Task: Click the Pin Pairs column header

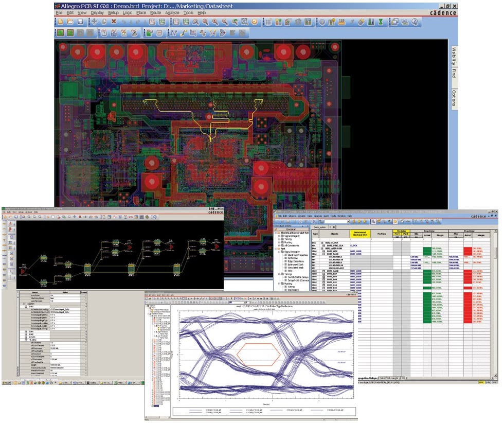Action: (x=382, y=234)
